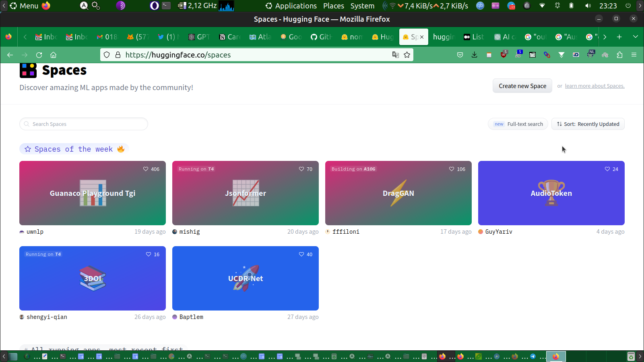The width and height of the screenshot is (644, 362).
Task: View the site connection padlock info
Action: 118,55
